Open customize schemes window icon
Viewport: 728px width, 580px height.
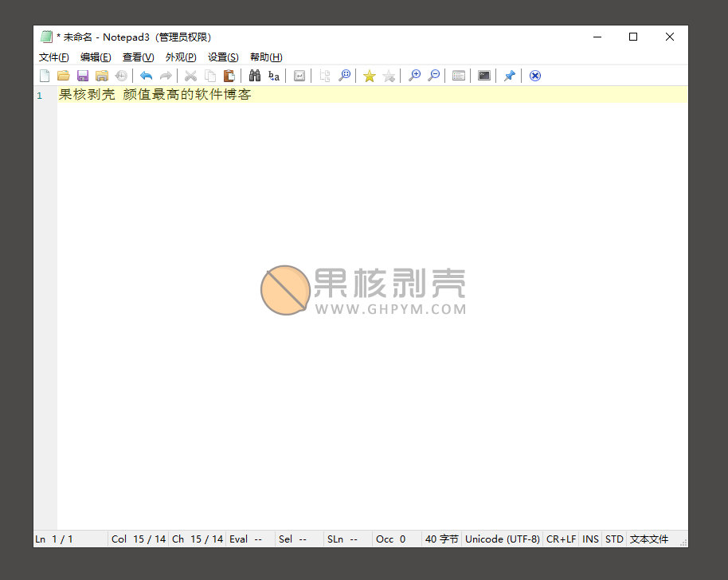459,76
